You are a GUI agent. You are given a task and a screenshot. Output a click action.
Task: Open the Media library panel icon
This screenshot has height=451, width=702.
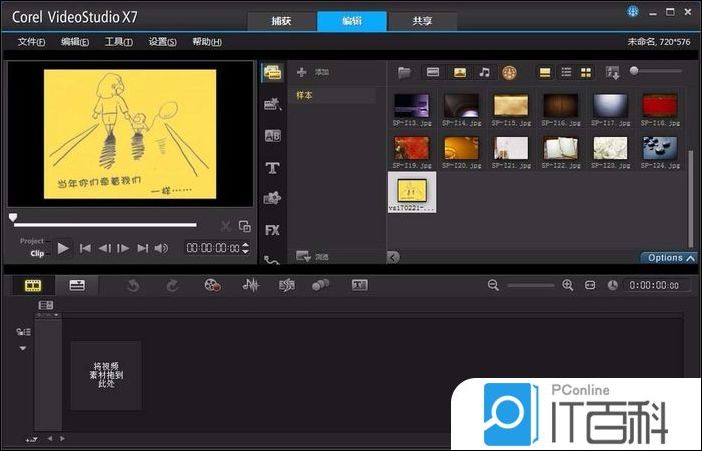(272, 73)
